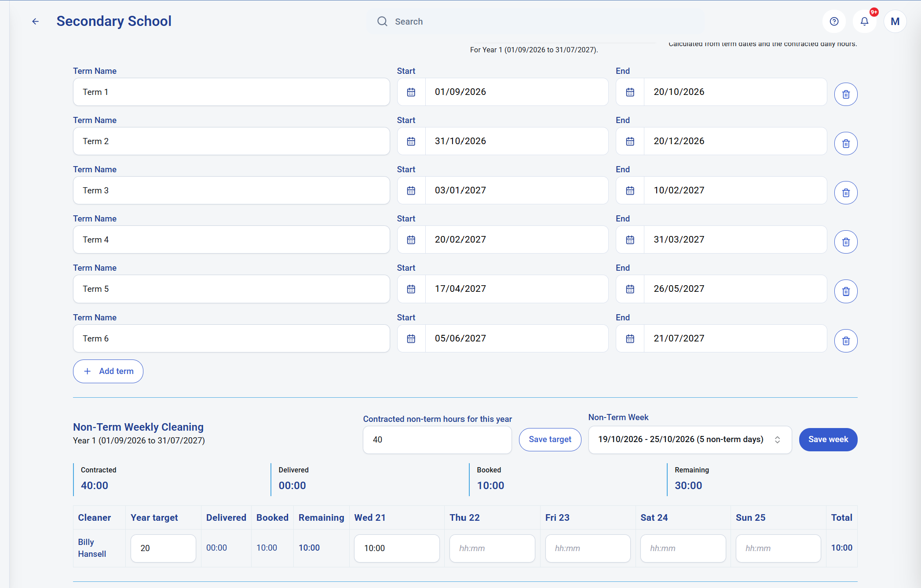921x588 pixels.
Task: Click the Contracted value 40:00
Action: (95, 486)
